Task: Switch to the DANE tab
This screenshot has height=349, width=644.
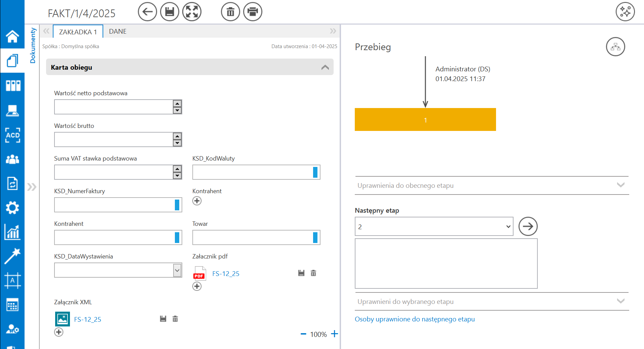Action: pos(118,31)
